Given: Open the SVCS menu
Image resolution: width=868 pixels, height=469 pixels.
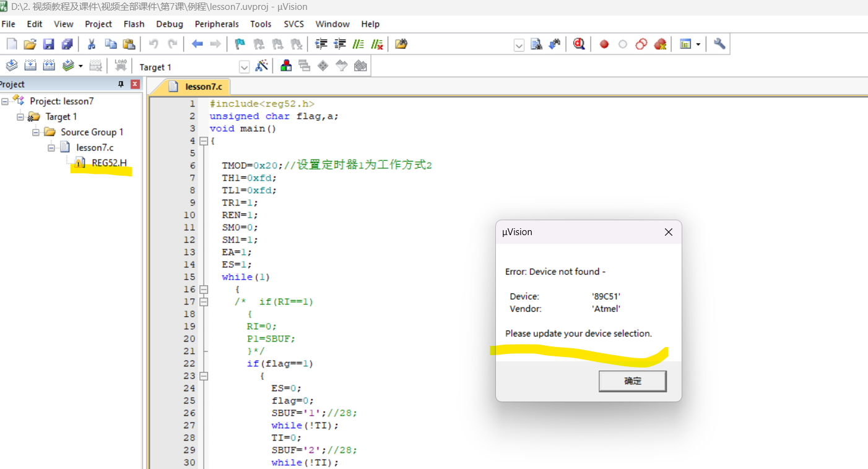Looking at the screenshot, I should coord(294,24).
